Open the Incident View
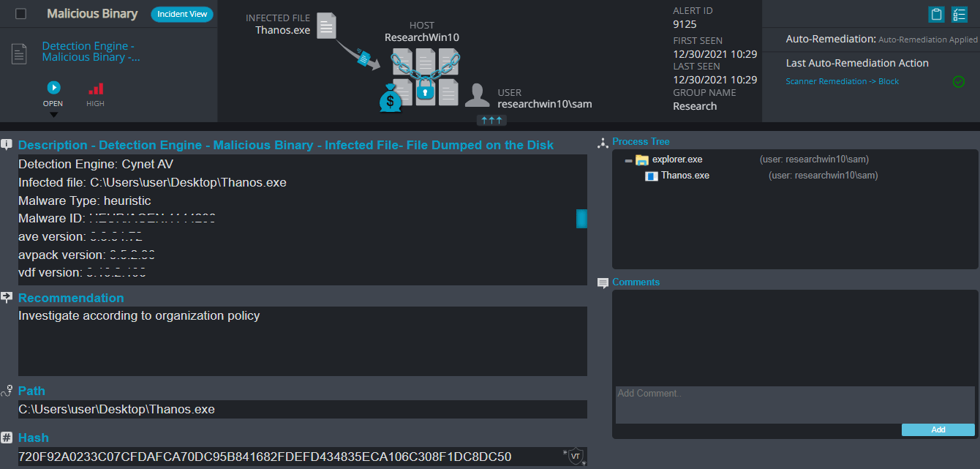 pyautogui.click(x=182, y=15)
